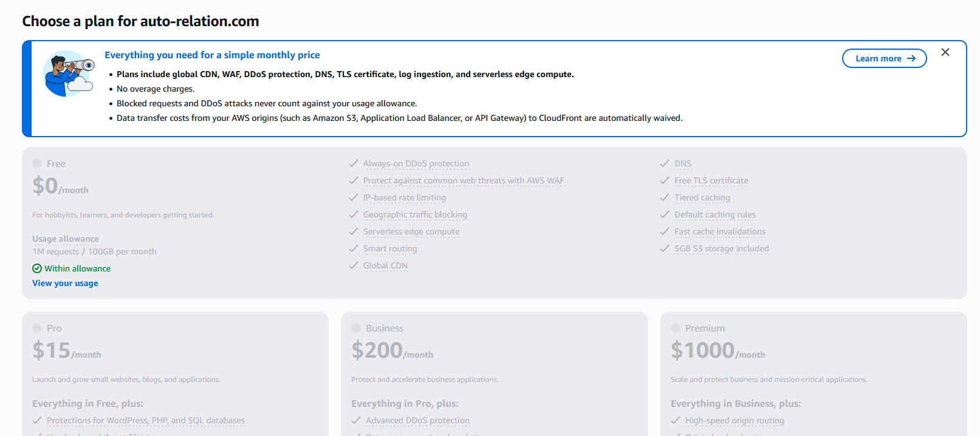Open the View your usage link
Screen dimensions: 980x436
65,283
